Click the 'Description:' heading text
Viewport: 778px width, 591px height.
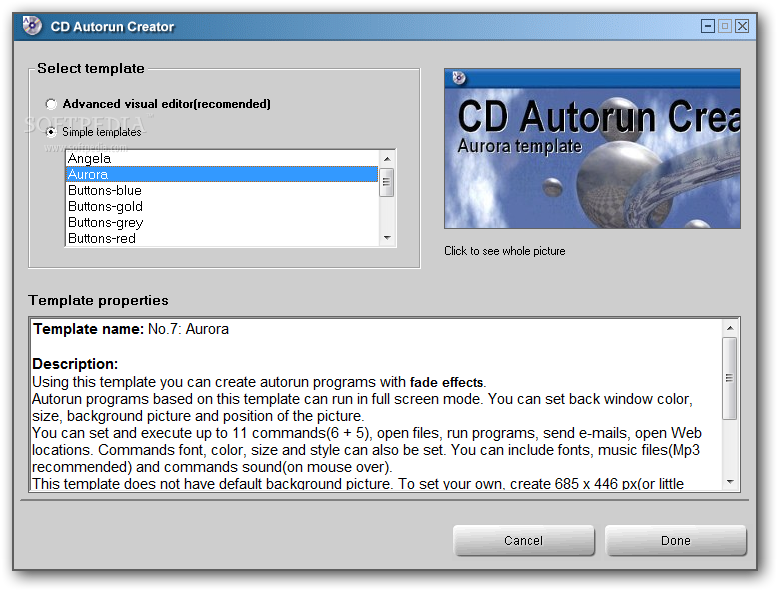coord(75,364)
